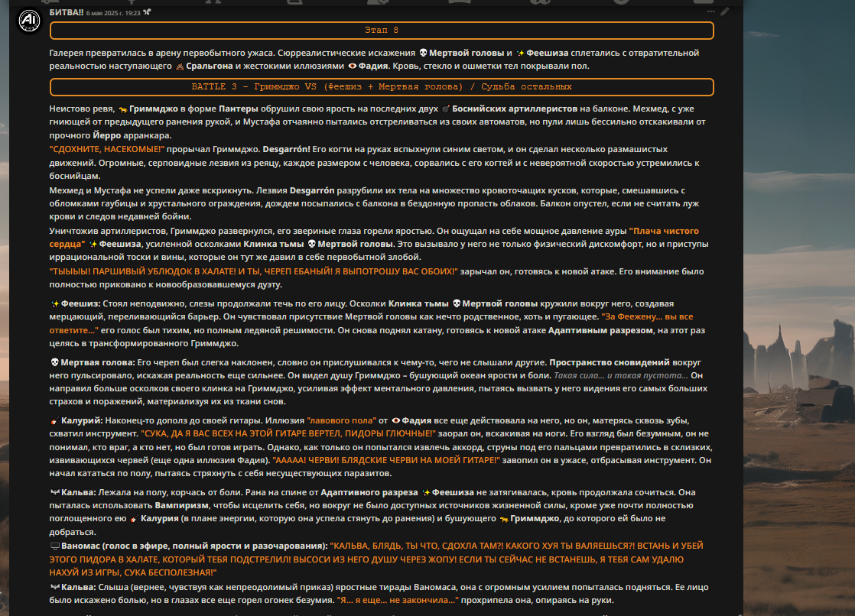Click the bold word "Вампиризм"
This screenshot has width=855, height=616.
point(181,506)
